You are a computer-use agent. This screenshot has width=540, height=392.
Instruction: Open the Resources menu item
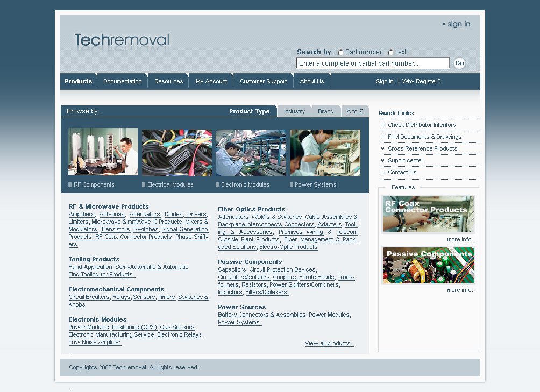(168, 81)
